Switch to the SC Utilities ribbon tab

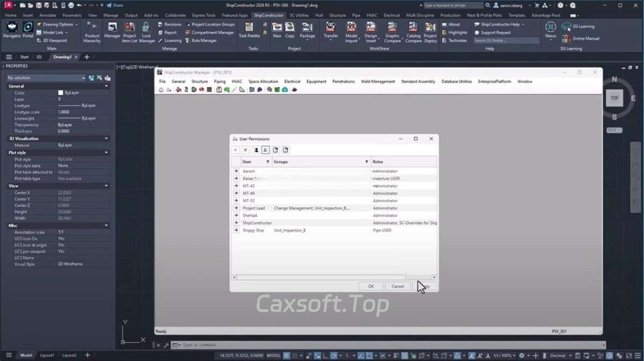coord(299,16)
